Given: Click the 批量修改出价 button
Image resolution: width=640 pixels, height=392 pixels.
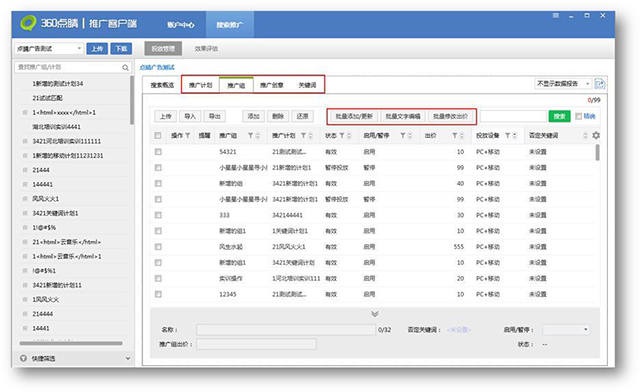Looking at the screenshot, I should pos(450,116).
